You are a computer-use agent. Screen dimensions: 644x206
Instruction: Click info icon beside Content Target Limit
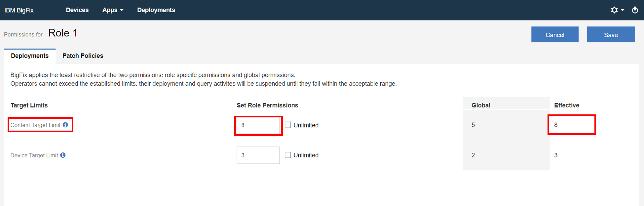65,125
